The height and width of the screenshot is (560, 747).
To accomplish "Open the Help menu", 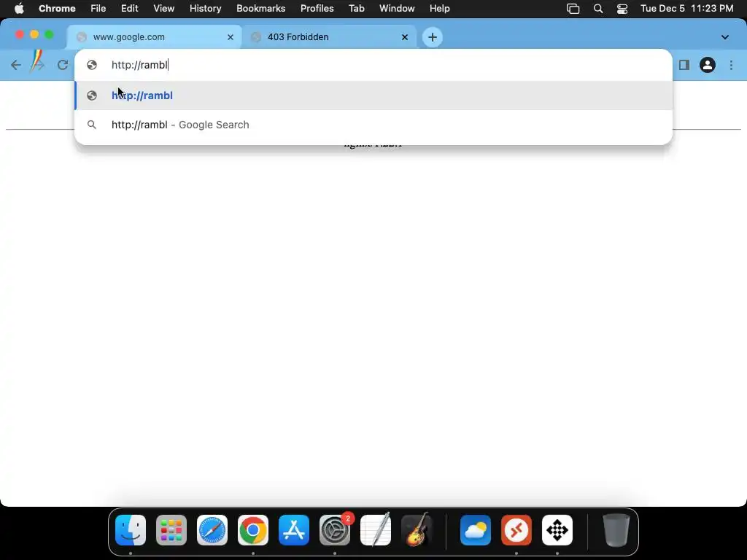I will pos(440,9).
